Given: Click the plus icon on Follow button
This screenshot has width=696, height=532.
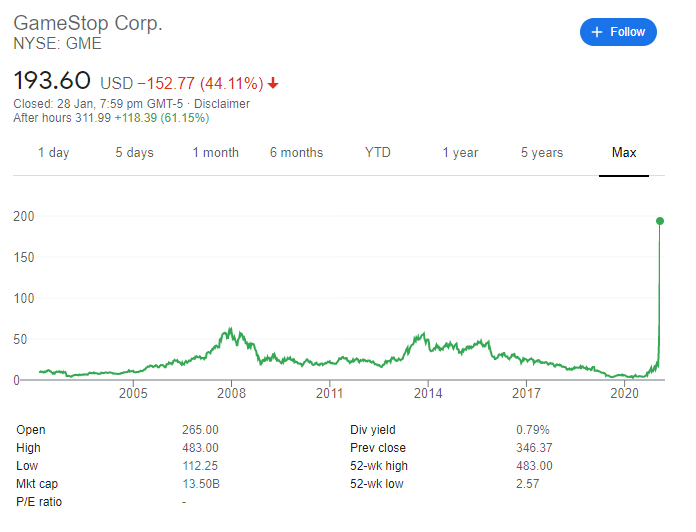Looking at the screenshot, I should (x=597, y=32).
